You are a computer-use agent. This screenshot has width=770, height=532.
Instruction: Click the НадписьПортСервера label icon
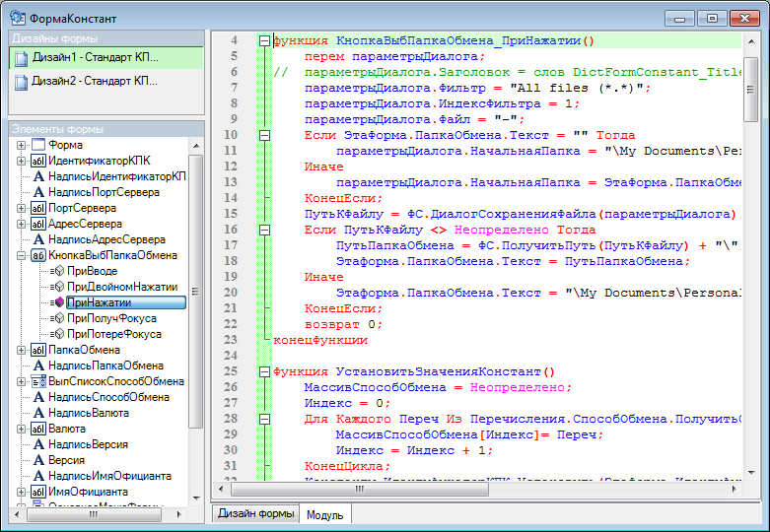pos(38,192)
